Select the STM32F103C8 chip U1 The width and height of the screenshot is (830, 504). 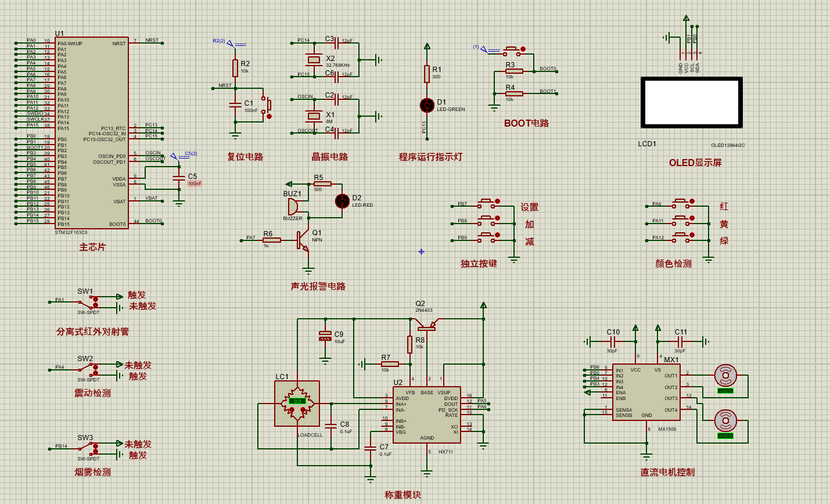(x=92, y=133)
